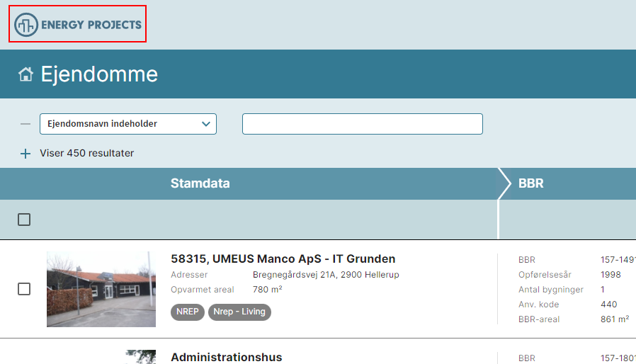
Task: Click the Nrep - Living tag
Action: pyautogui.click(x=239, y=312)
